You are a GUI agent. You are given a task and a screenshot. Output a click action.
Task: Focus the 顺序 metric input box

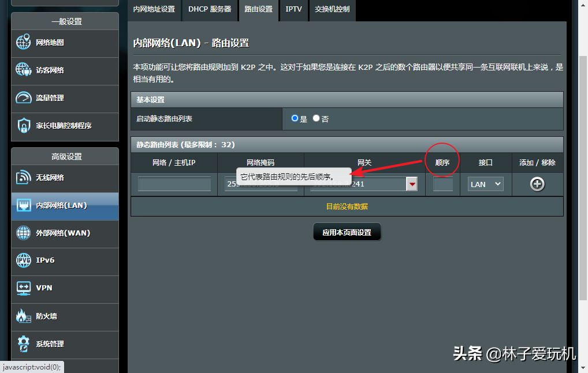click(443, 184)
